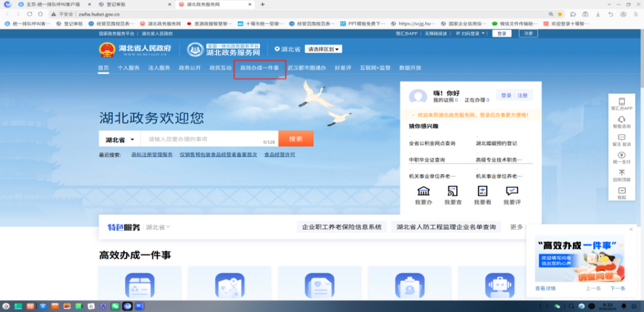Open 无障碍阅读 in top bar
Screen dimensions: 644x312
[436, 33]
